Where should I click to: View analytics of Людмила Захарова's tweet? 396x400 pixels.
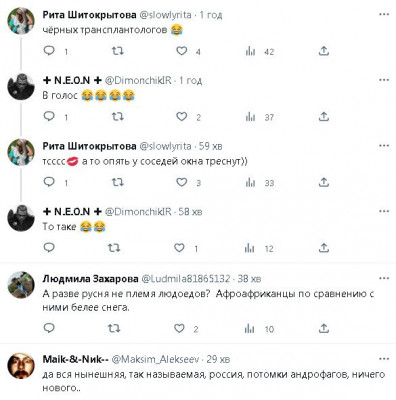[x=249, y=329]
